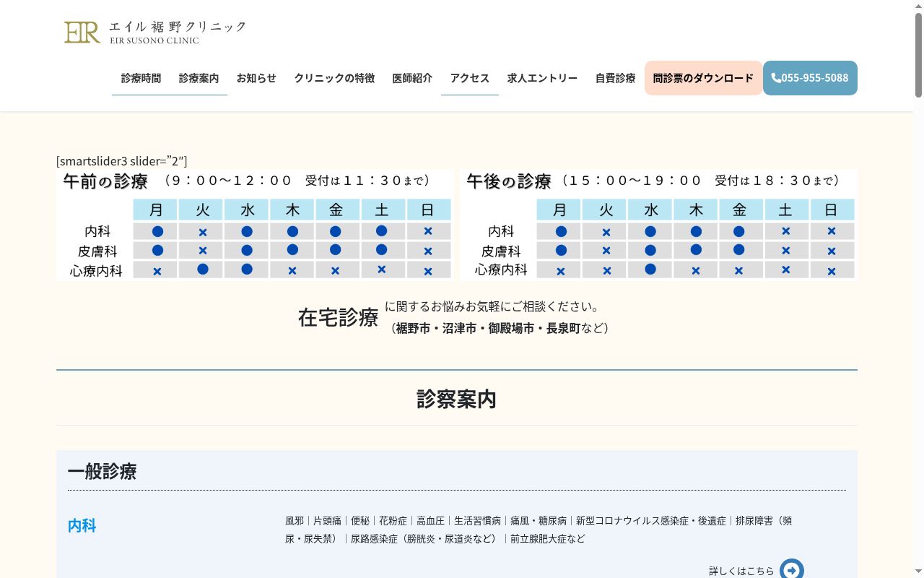Click the EIR Susono Clinic logo
The image size is (924, 578).
[x=155, y=32]
